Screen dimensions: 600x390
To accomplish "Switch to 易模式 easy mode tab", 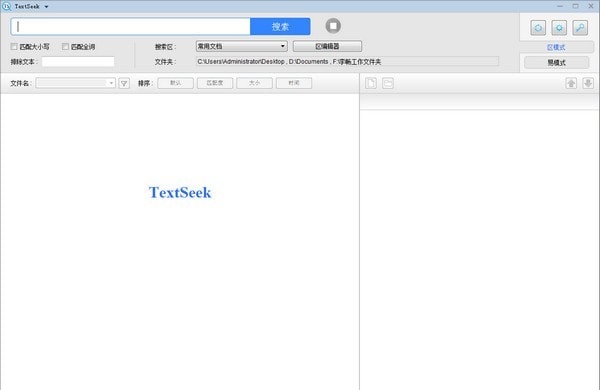I will 556,62.
